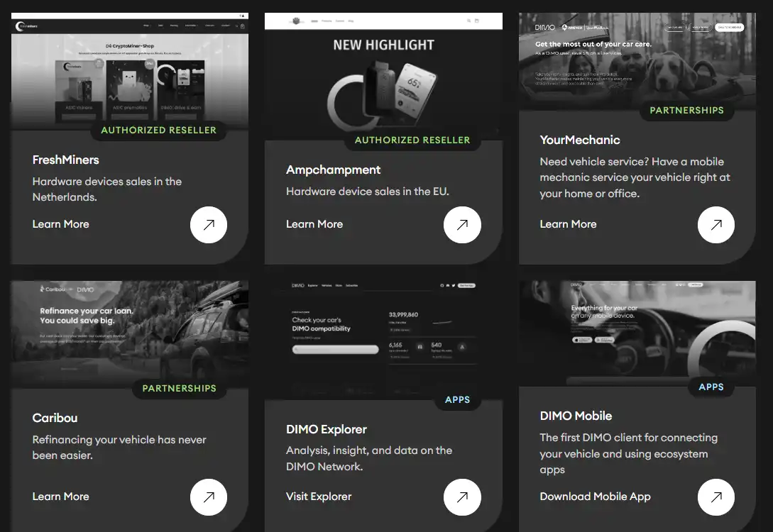773x532 pixels.
Task: Click the Authorized Reseller badge on Ampchampment
Action: 412,140
